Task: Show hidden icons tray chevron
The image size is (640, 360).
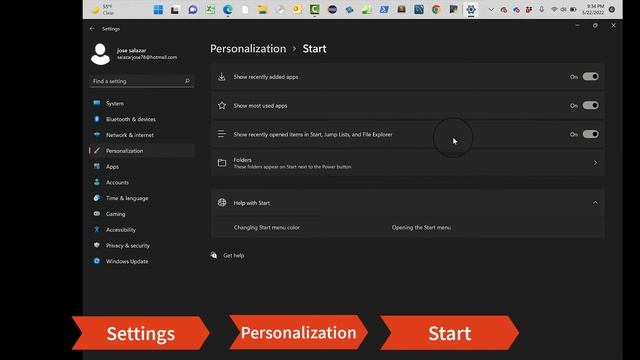Action: pyautogui.click(x=491, y=9)
